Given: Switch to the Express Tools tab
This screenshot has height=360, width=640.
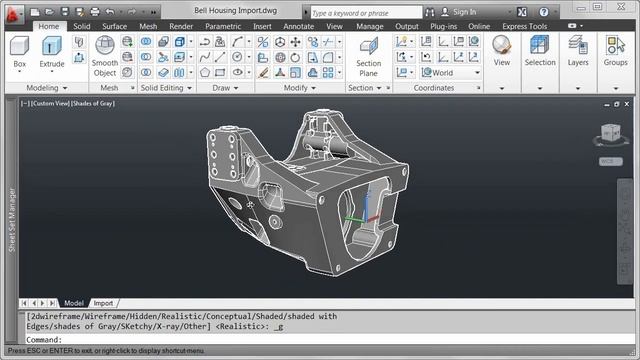Looking at the screenshot, I should 524,26.
